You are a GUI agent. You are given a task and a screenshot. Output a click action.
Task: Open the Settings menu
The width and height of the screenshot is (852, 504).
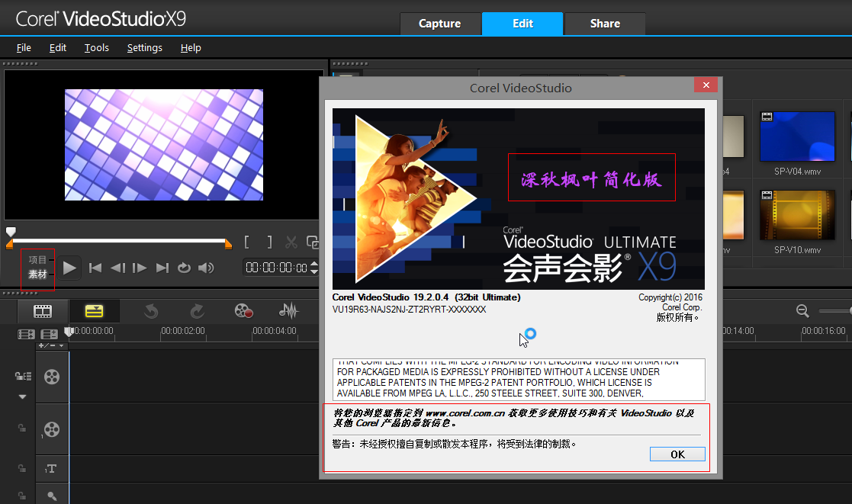144,48
